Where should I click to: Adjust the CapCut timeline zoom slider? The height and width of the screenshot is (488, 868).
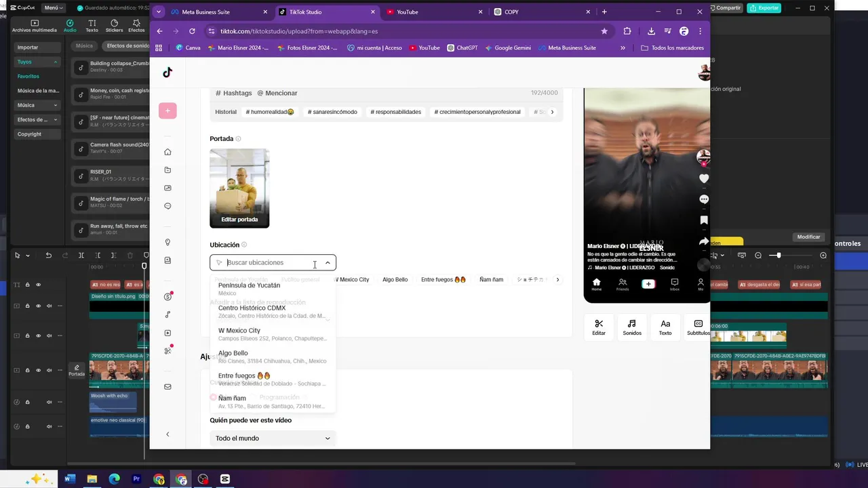coord(778,256)
